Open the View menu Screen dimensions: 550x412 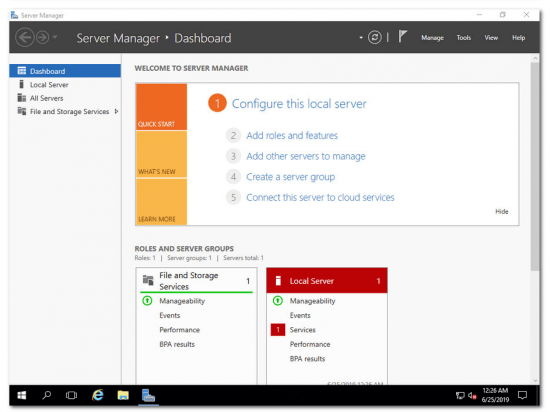coord(491,38)
